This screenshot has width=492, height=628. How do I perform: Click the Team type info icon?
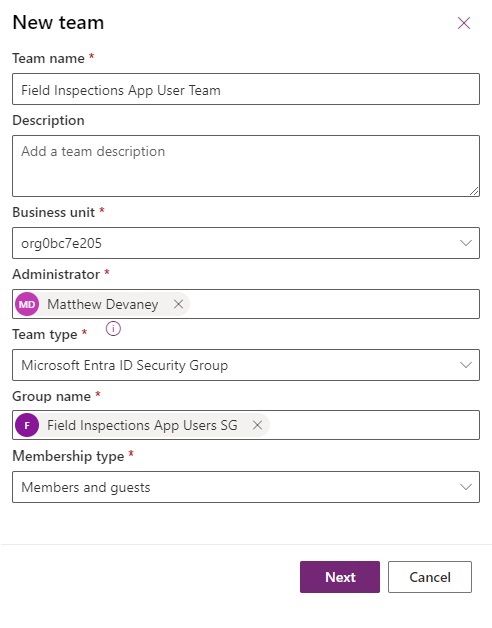[x=113, y=329]
